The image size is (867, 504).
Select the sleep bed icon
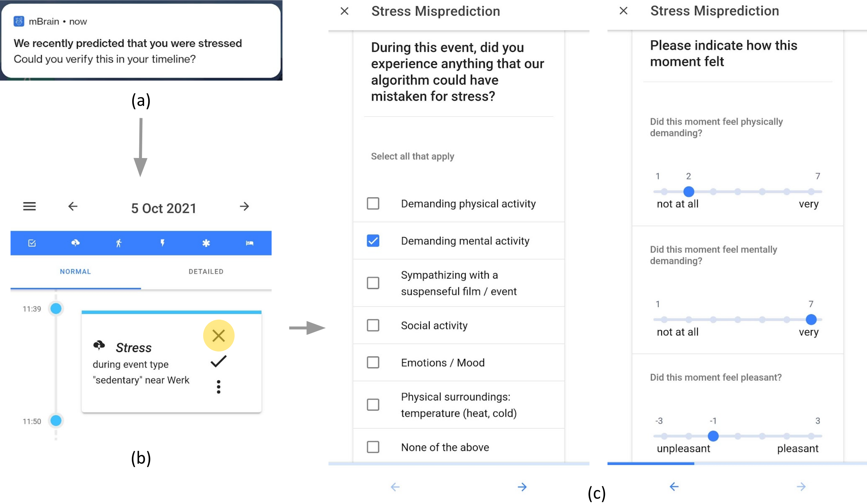click(x=249, y=243)
